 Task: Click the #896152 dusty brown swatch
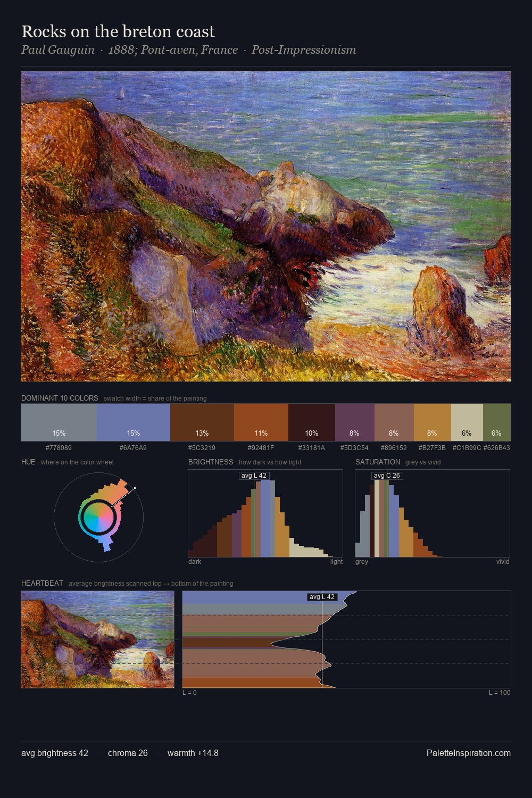point(394,422)
